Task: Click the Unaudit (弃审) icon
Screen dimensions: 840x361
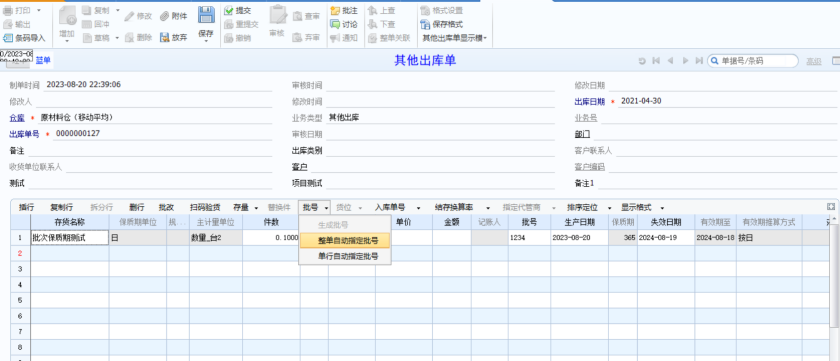Action: tap(298, 37)
